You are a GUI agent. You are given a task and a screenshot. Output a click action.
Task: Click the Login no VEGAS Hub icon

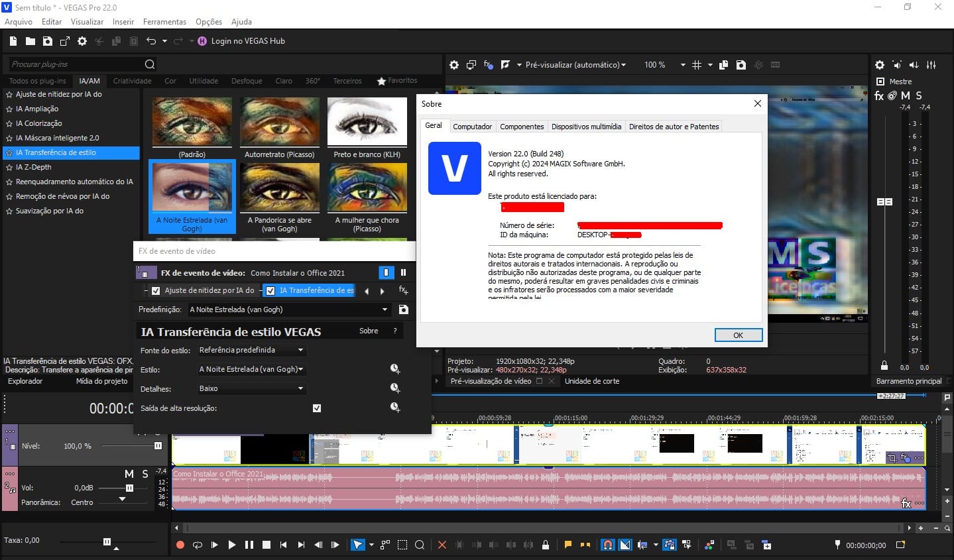click(202, 40)
